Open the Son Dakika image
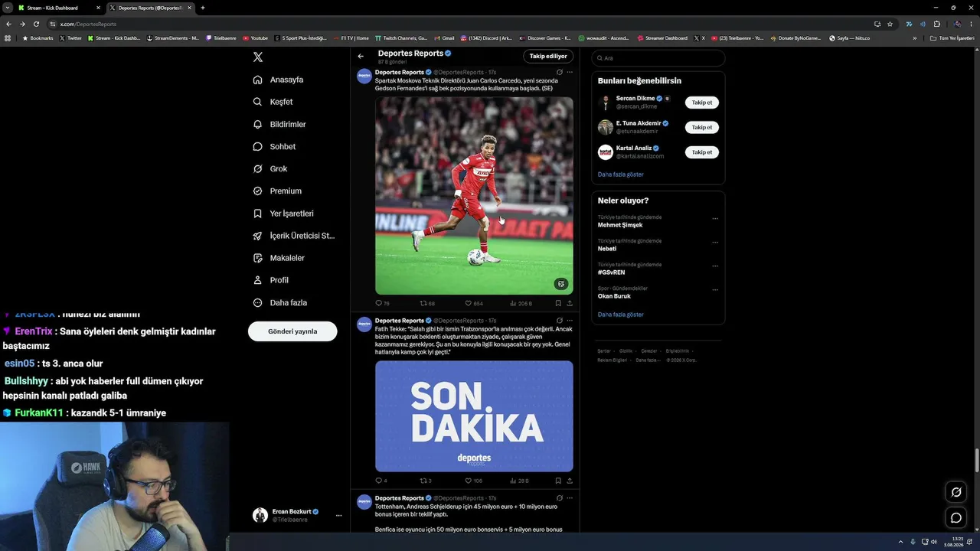The image size is (980, 551). click(x=474, y=416)
